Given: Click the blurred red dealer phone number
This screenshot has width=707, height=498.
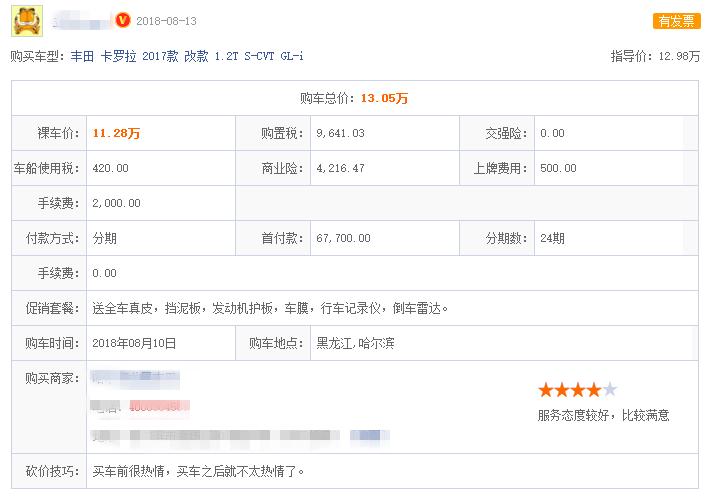Looking at the screenshot, I should 160,406.
